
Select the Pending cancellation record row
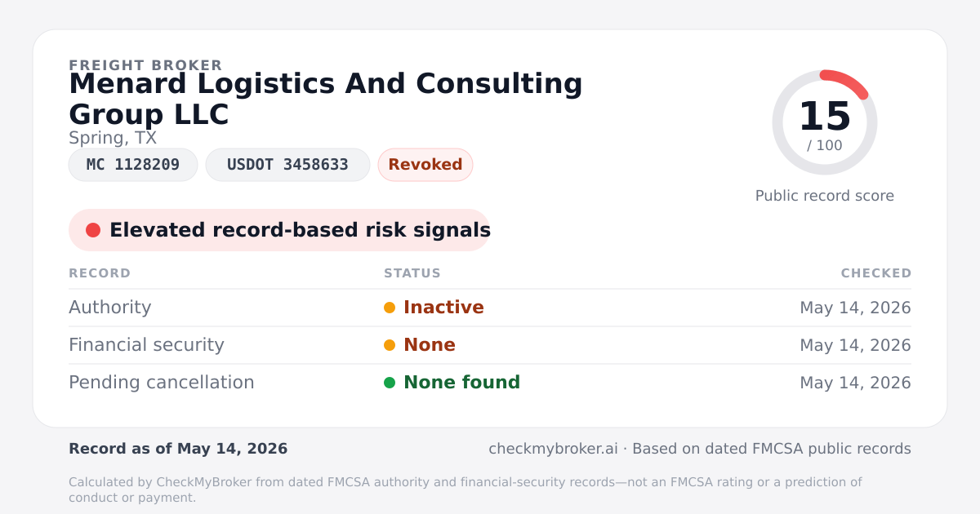click(490, 383)
